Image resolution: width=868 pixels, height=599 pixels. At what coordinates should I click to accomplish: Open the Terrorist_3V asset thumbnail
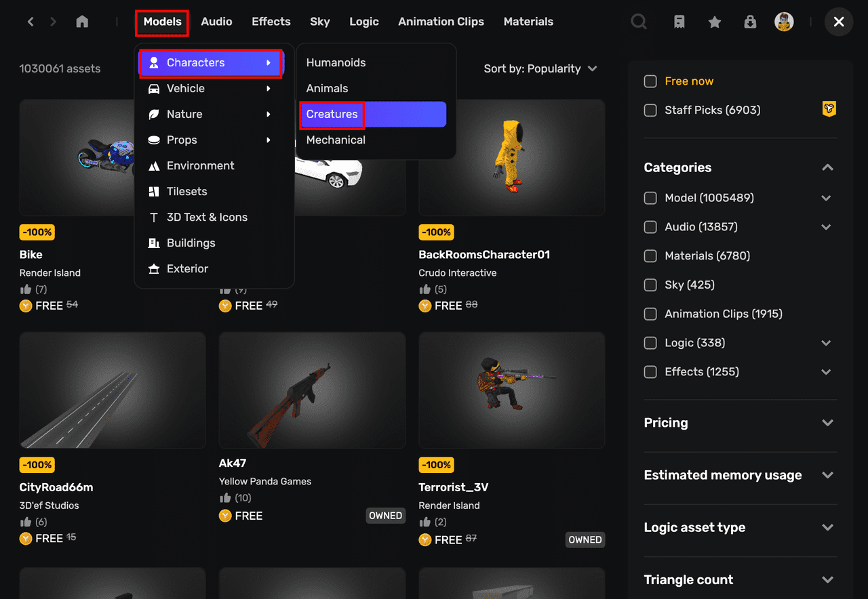click(x=512, y=390)
